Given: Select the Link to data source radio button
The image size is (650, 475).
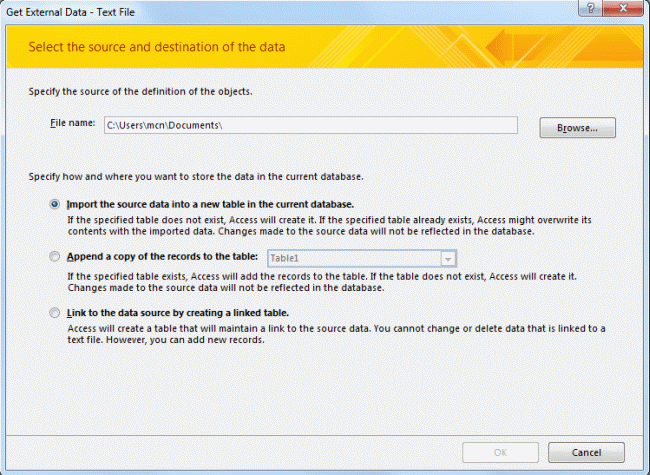Looking at the screenshot, I should point(54,313).
